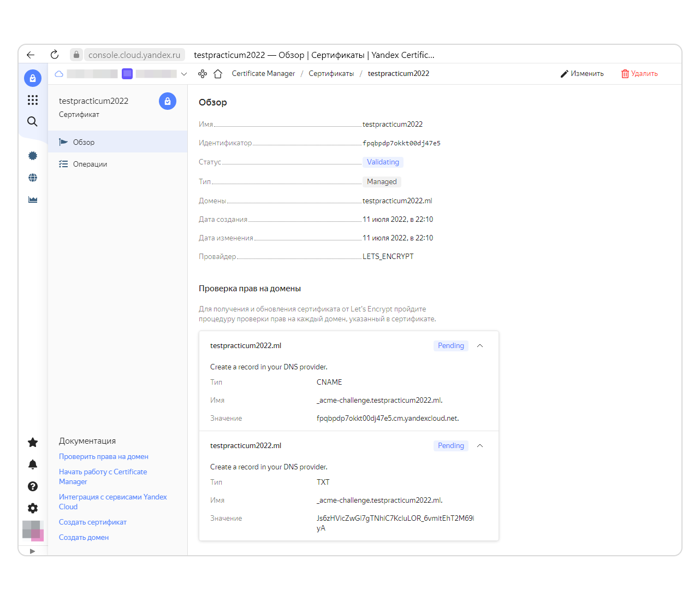Click certificate lock badge beside testpracticum2022
700x600 pixels.
pos(168,101)
